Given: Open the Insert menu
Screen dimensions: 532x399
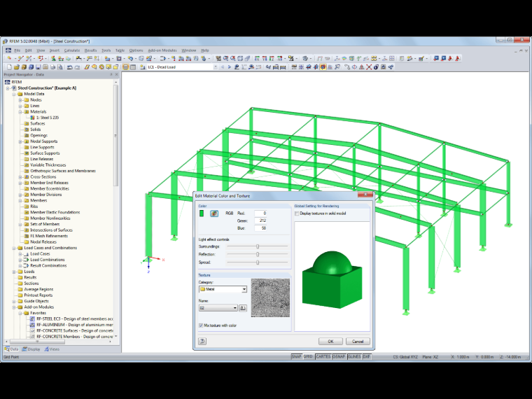Looking at the screenshot, I should pyautogui.click(x=55, y=50).
